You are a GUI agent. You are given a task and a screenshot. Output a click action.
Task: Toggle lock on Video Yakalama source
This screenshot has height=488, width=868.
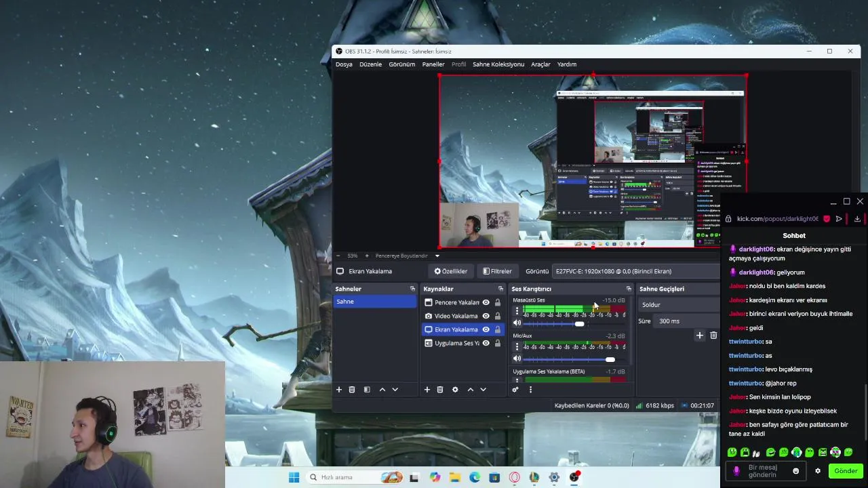coord(498,316)
